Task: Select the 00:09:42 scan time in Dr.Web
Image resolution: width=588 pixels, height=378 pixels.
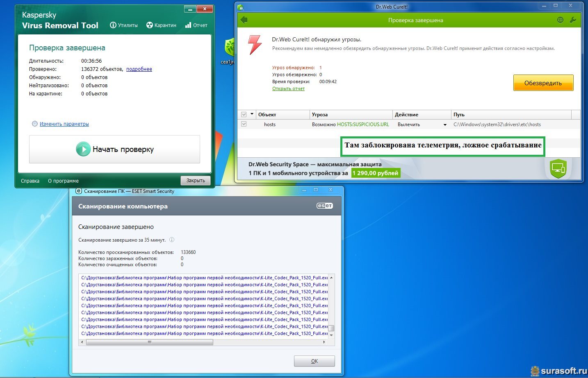Action: 328,81
